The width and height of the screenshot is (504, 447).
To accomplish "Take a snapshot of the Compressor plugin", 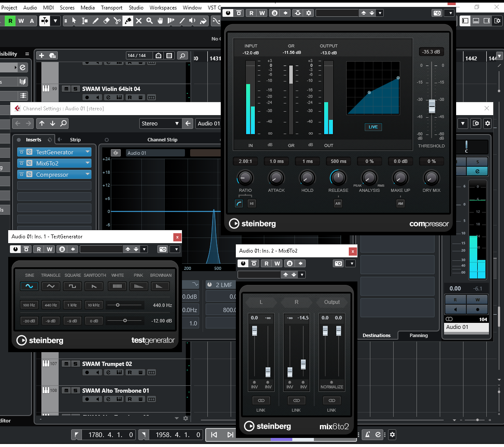I will [437, 13].
